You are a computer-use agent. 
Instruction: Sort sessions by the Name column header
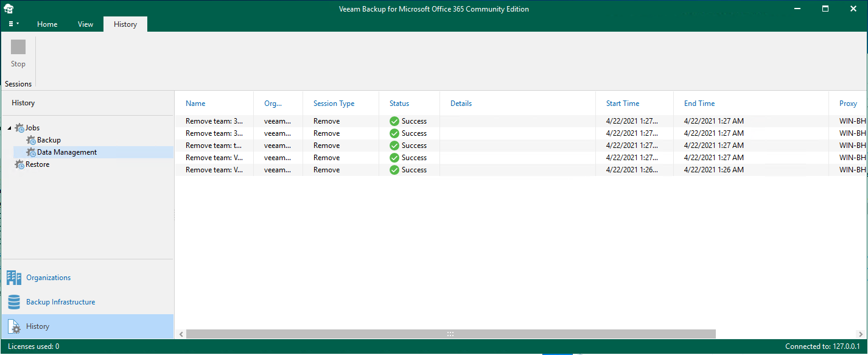click(195, 104)
